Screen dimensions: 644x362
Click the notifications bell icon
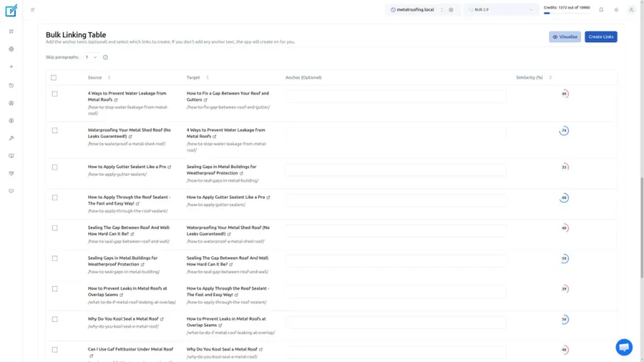[600, 11]
